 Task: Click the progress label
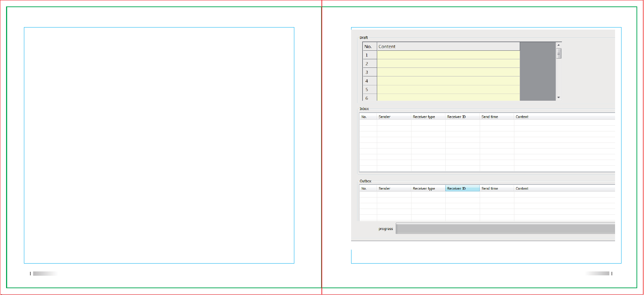click(x=386, y=229)
